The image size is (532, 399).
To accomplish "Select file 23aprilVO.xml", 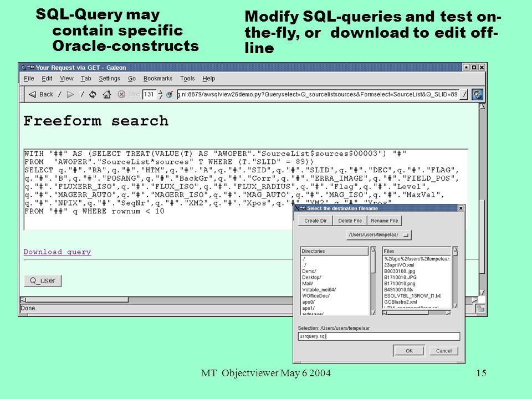I will [399, 265].
